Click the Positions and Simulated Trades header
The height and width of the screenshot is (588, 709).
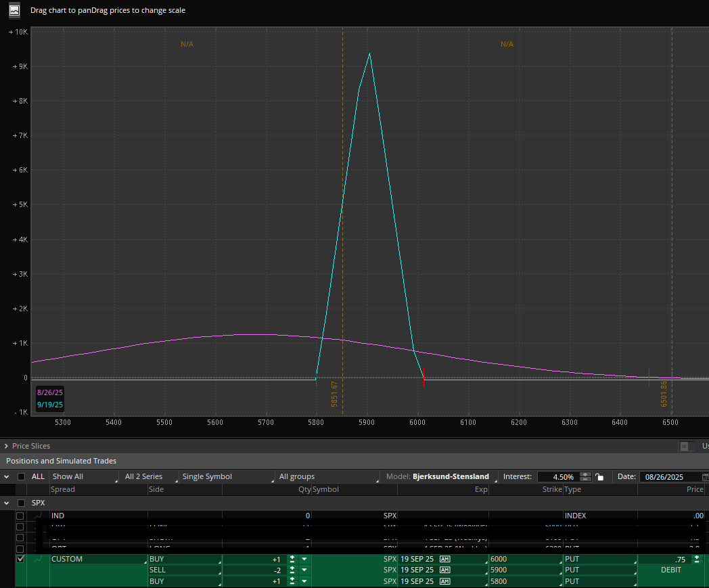click(61, 461)
